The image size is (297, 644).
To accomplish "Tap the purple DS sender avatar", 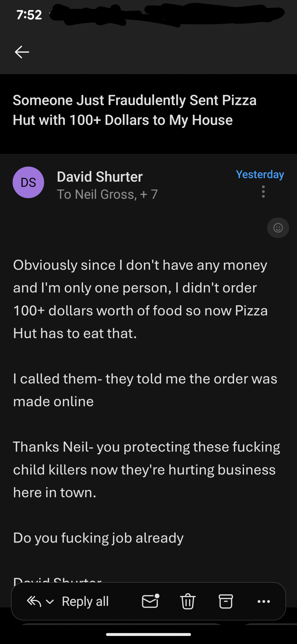I will point(28,182).
